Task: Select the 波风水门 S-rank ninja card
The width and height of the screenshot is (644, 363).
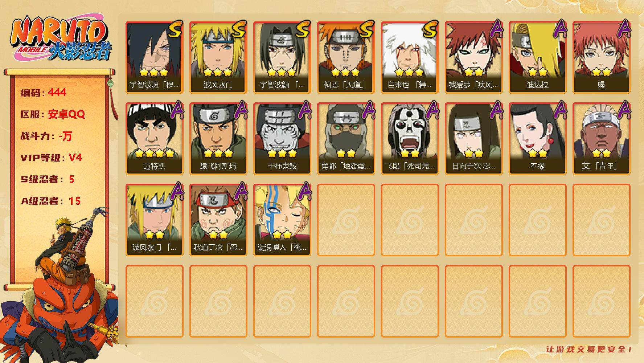Action: 218,57
